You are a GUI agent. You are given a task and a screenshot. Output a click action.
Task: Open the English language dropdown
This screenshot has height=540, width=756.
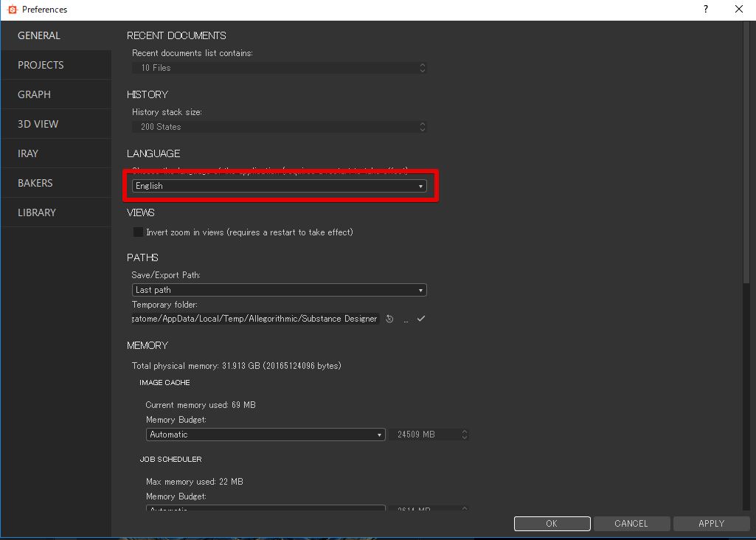click(279, 186)
